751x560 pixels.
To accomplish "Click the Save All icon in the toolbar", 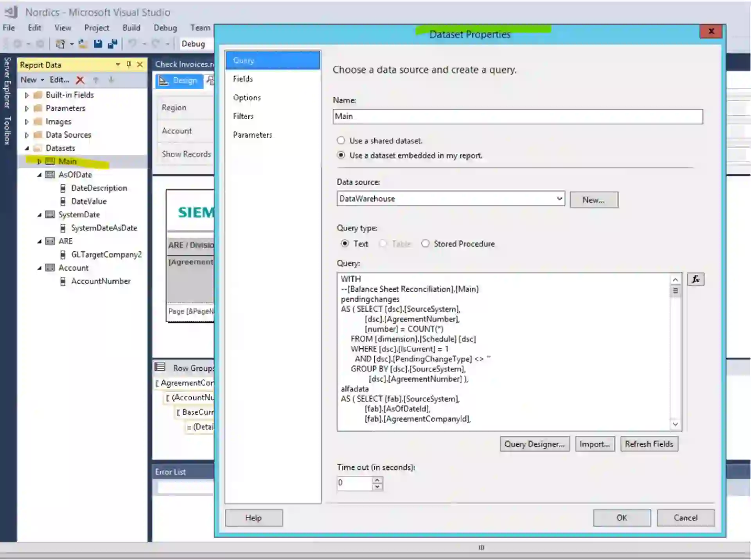I will coord(113,44).
